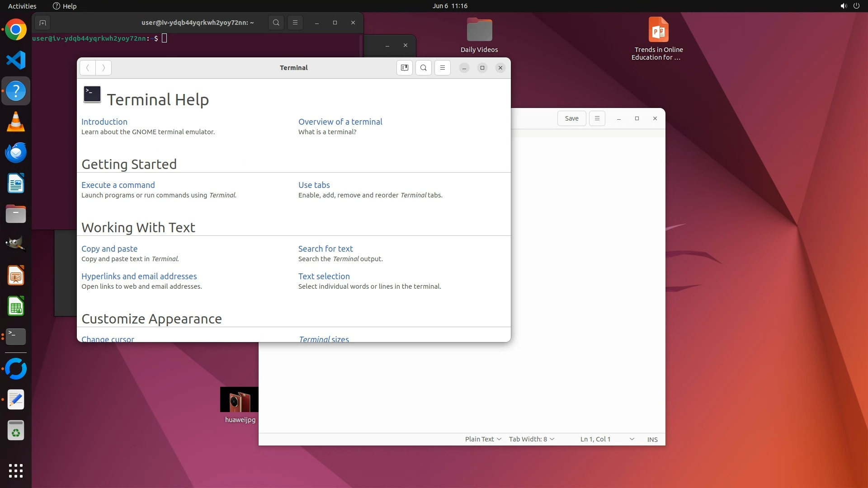The width and height of the screenshot is (868, 488).
Task: Open the Help menu in top bar
Action: pyautogui.click(x=65, y=6)
